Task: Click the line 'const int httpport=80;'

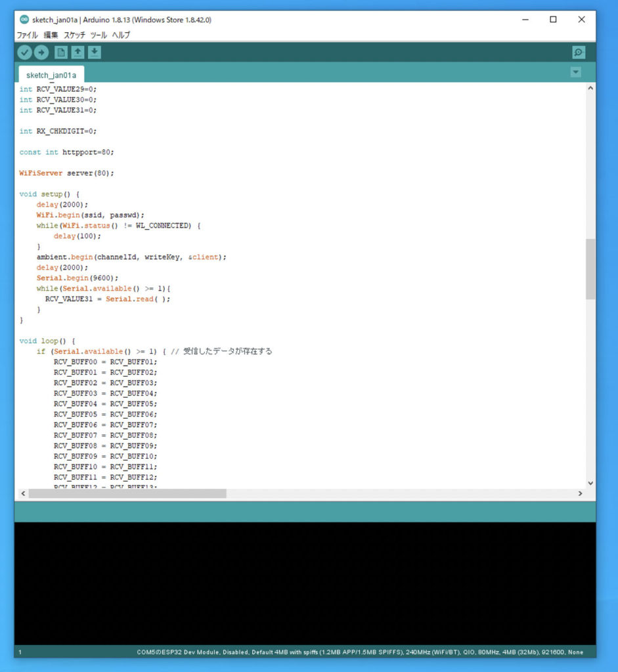Action: (x=66, y=152)
